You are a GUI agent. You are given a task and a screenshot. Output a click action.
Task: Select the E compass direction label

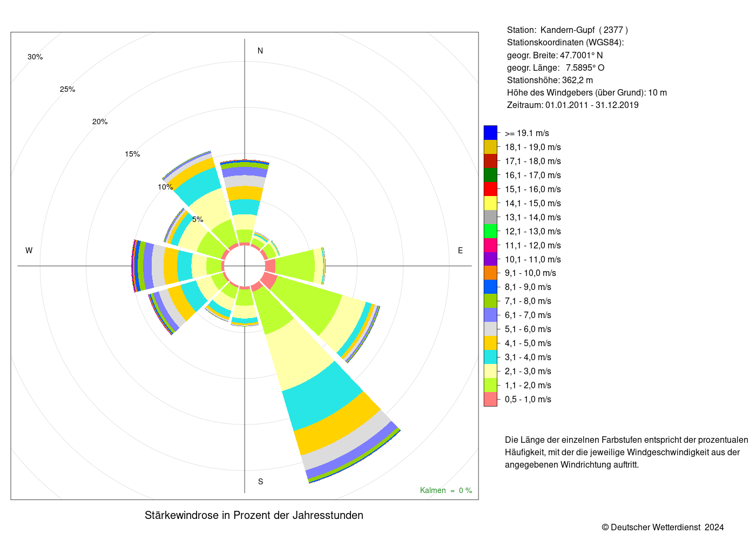coord(461,251)
